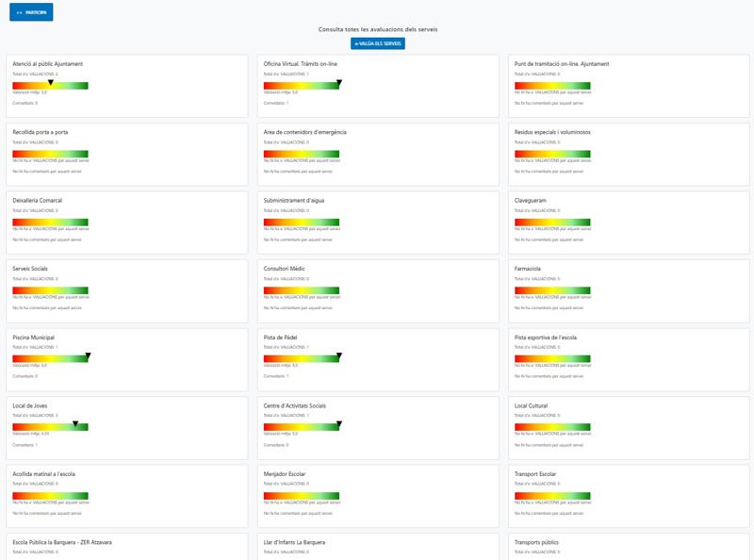754x560 pixels.
Task: Click the 'Farmaciola' title
Action: (x=528, y=269)
